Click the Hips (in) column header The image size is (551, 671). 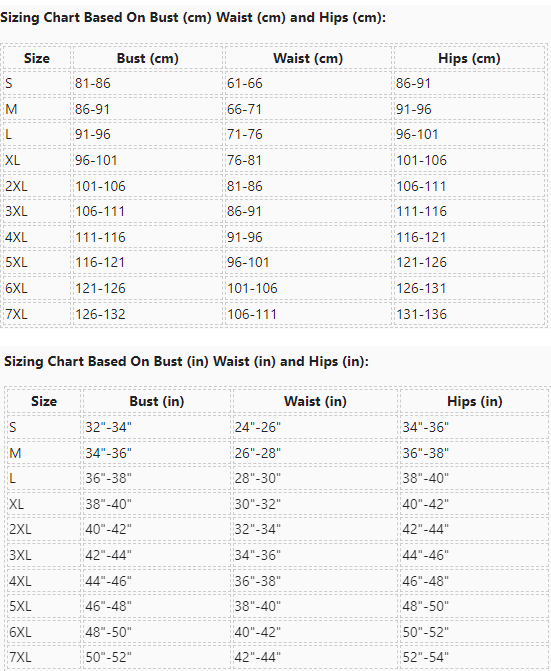[474, 401]
